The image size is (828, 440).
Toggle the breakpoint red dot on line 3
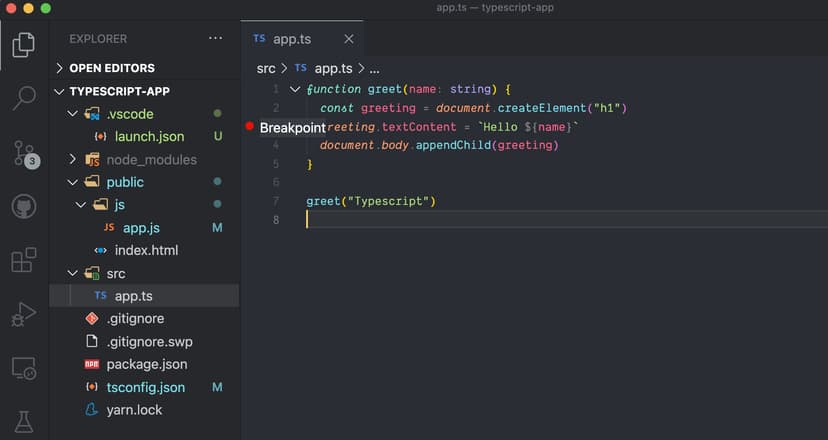tap(250, 126)
